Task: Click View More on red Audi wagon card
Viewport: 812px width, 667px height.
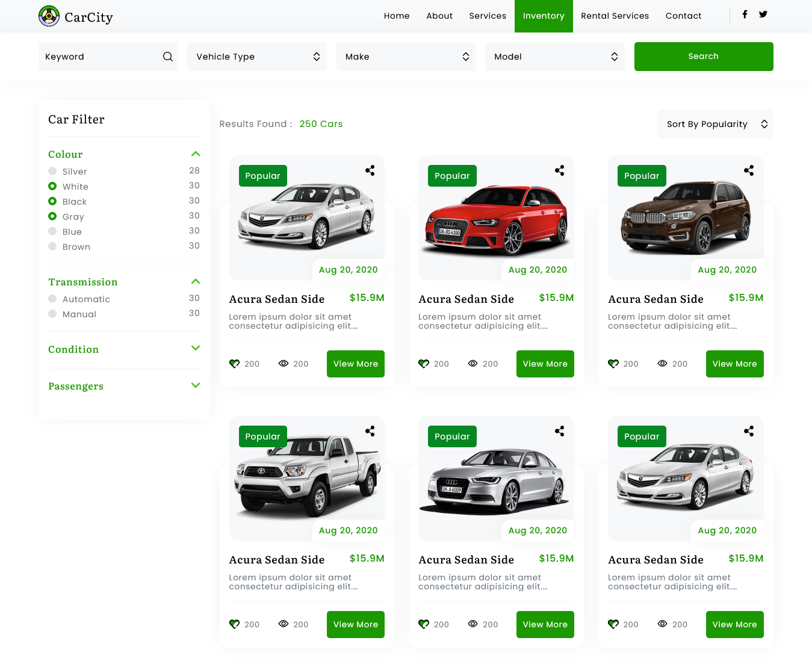Action: (x=545, y=364)
